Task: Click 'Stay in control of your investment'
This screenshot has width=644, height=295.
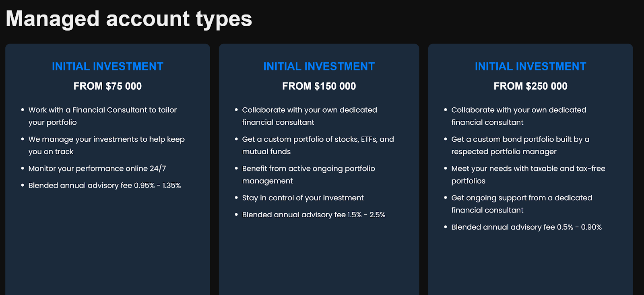Action: tap(303, 198)
